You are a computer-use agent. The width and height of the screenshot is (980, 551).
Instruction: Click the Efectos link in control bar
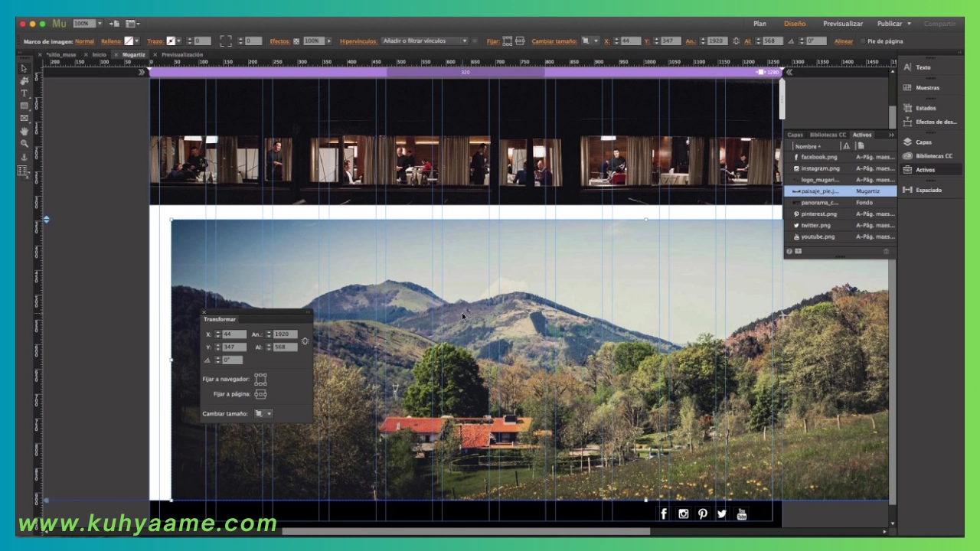(279, 41)
